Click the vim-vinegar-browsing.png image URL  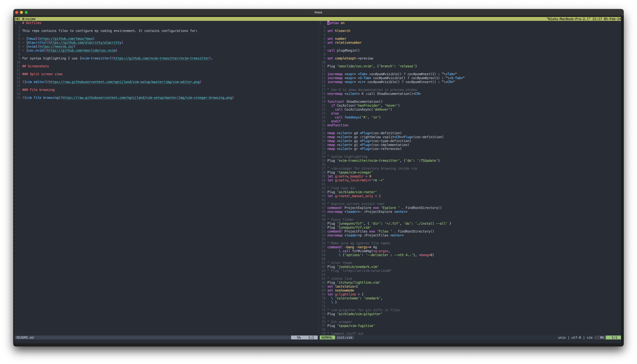147,98
